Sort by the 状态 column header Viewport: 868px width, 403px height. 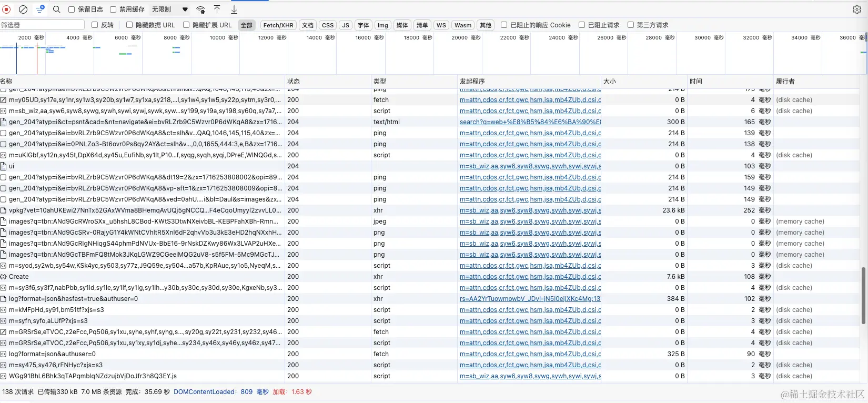click(x=328, y=82)
